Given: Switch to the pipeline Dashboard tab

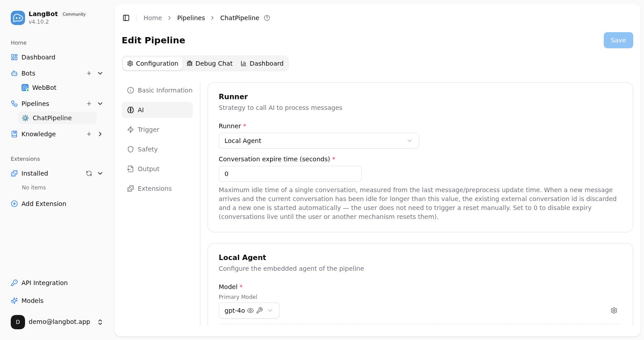Looking at the screenshot, I should pyautogui.click(x=262, y=63).
